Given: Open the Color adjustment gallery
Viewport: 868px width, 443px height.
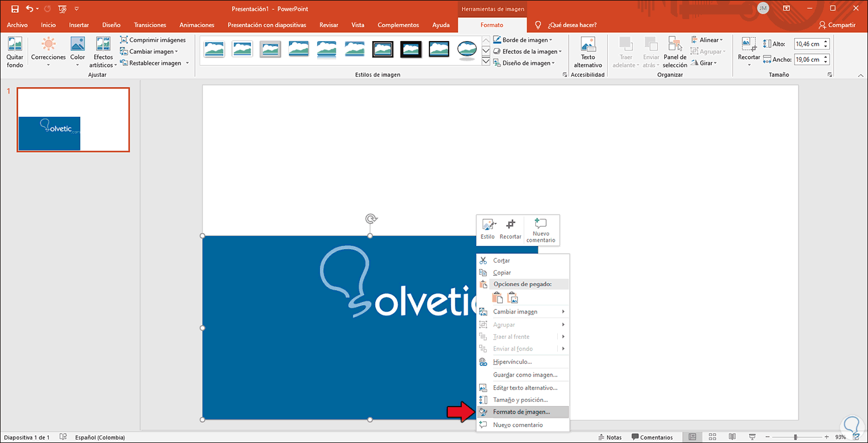Looking at the screenshot, I should coord(78,52).
